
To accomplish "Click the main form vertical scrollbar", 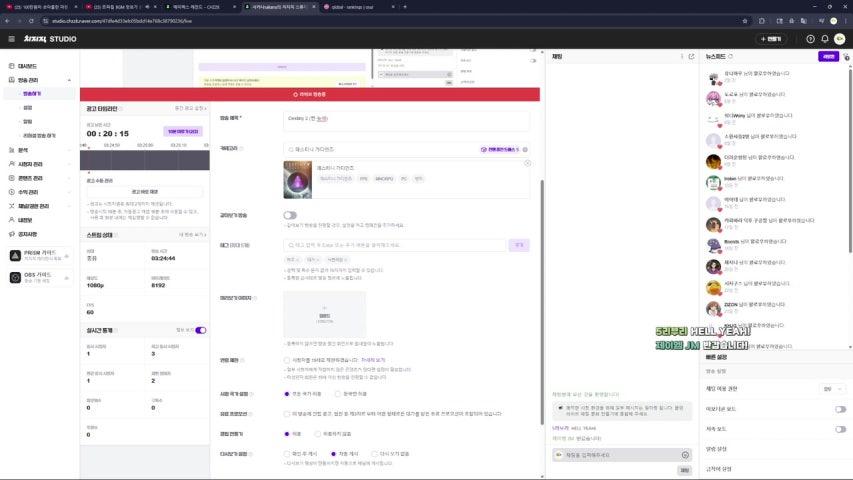I will pyautogui.click(x=541, y=302).
